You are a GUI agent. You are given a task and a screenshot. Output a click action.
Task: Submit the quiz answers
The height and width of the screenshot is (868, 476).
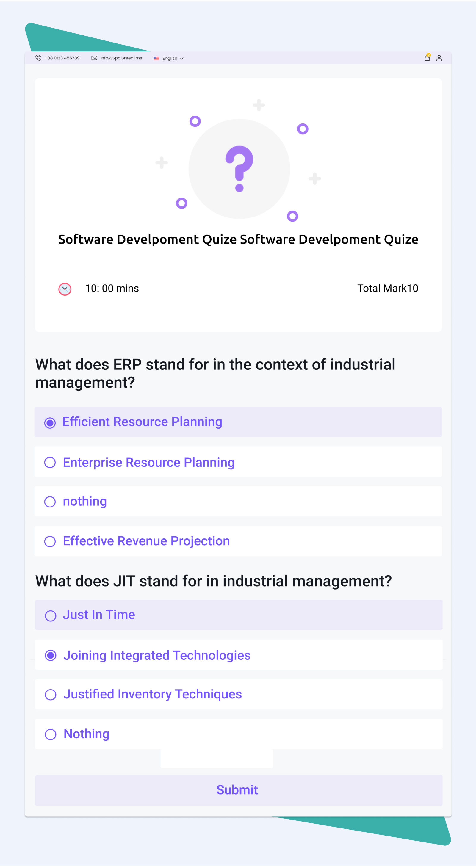click(238, 790)
